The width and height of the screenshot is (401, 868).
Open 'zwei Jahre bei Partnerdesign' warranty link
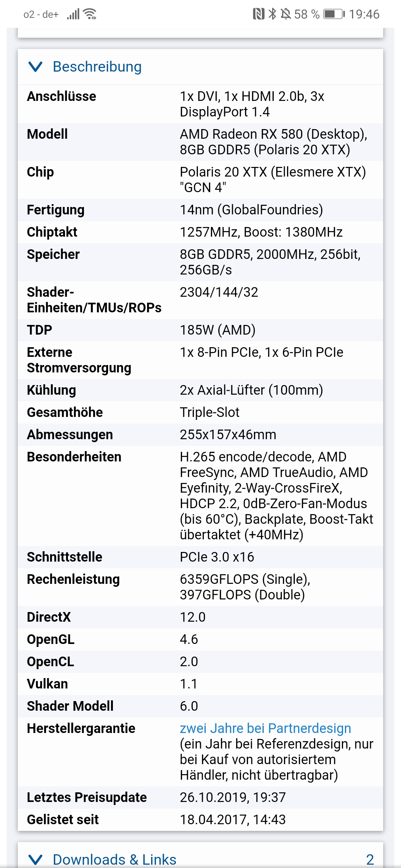(x=265, y=728)
